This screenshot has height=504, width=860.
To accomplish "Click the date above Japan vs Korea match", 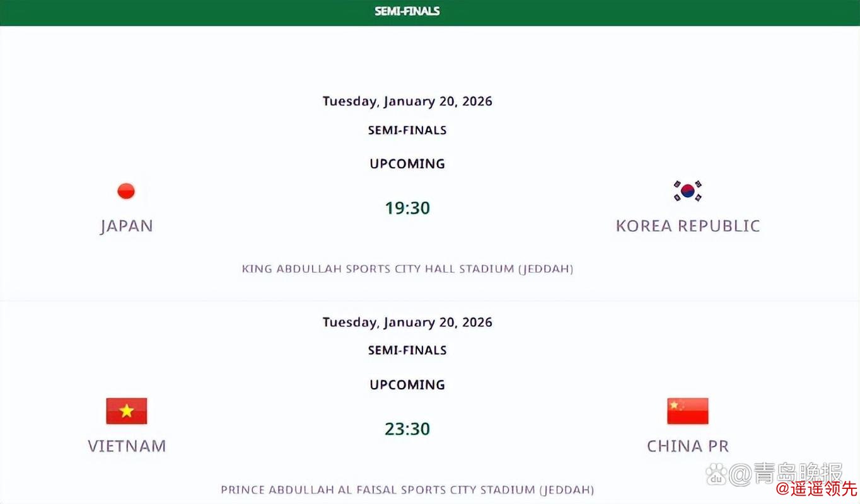I will point(407,101).
